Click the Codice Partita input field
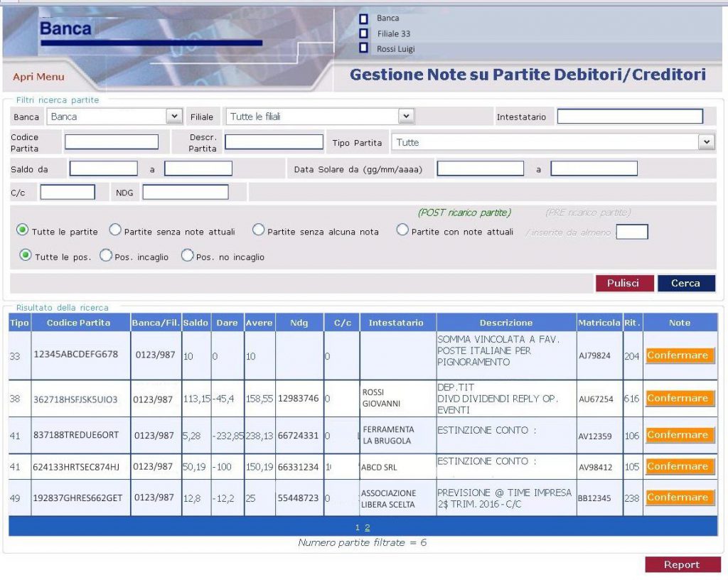 point(112,141)
